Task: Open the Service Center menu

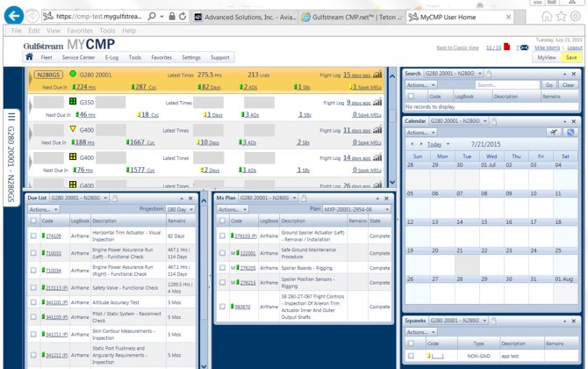Action: (x=78, y=57)
